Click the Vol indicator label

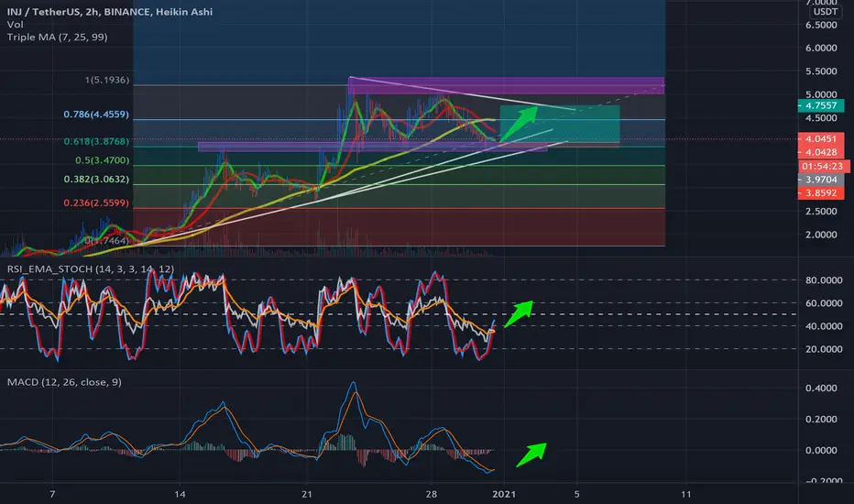[x=16, y=25]
